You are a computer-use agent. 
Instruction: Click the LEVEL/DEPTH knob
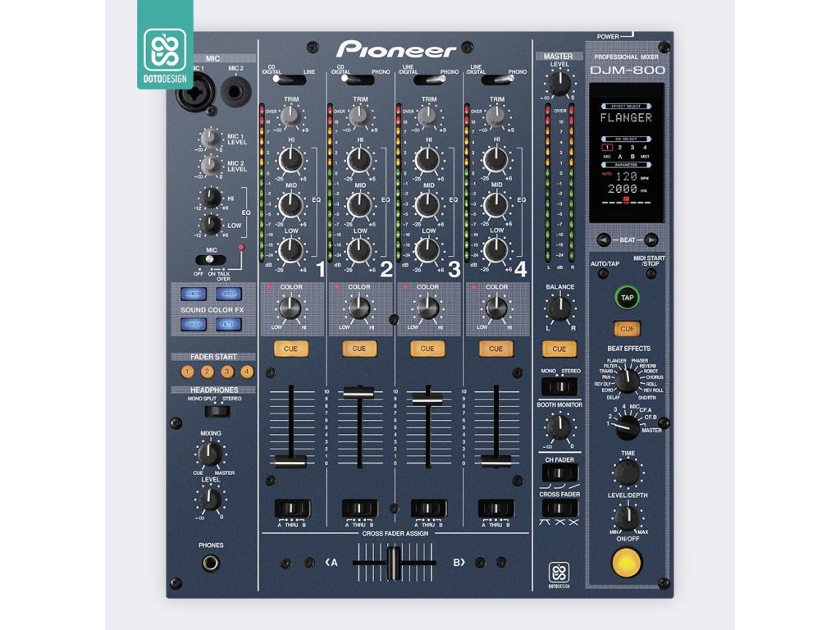[627, 518]
